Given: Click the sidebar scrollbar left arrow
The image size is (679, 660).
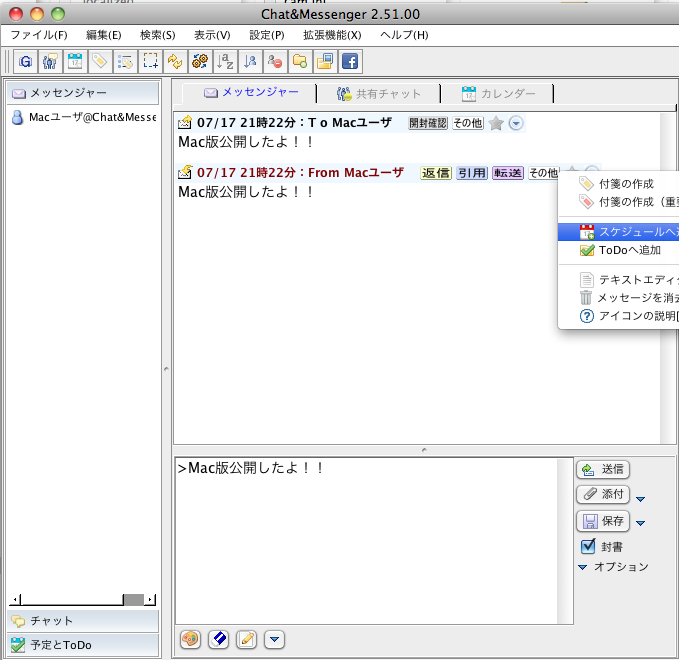Looking at the screenshot, I should click(15, 600).
